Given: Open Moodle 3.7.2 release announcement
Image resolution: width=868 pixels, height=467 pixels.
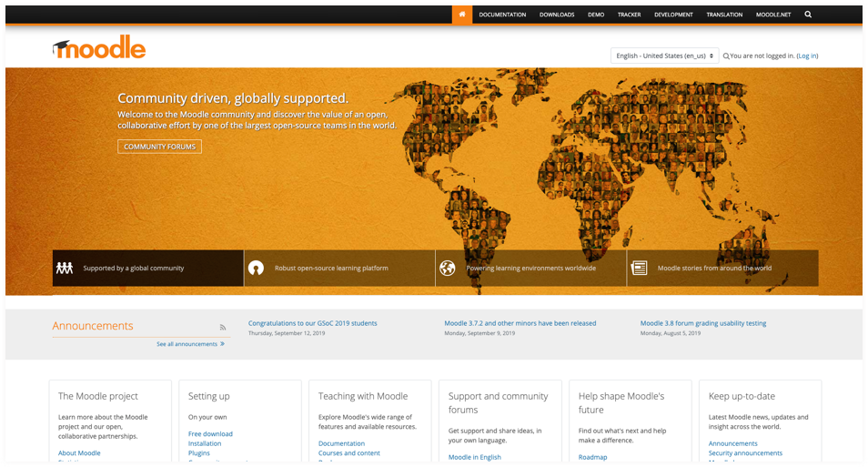Looking at the screenshot, I should tap(520, 323).
